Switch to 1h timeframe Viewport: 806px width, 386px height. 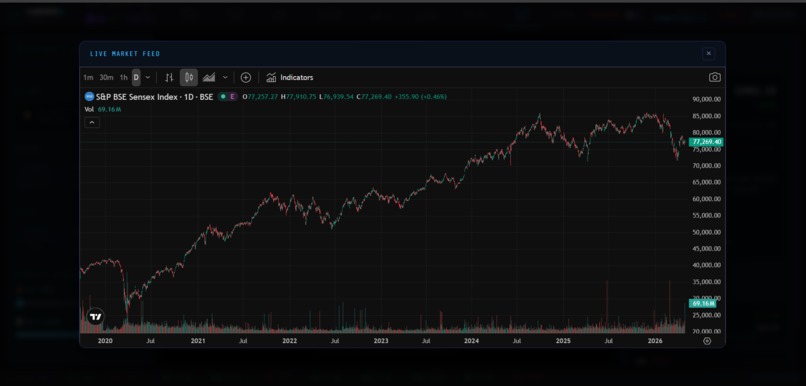pyautogui.click(x=123, y=78)
